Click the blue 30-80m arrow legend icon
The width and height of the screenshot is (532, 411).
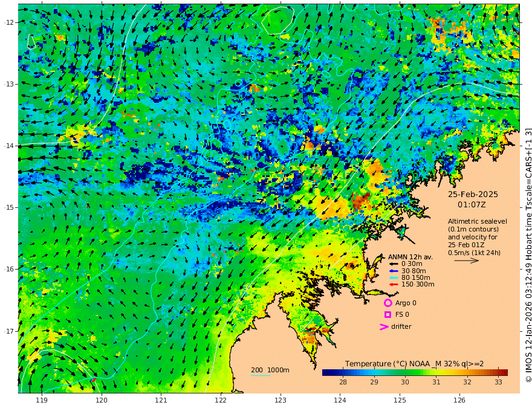tap(393, 271)
